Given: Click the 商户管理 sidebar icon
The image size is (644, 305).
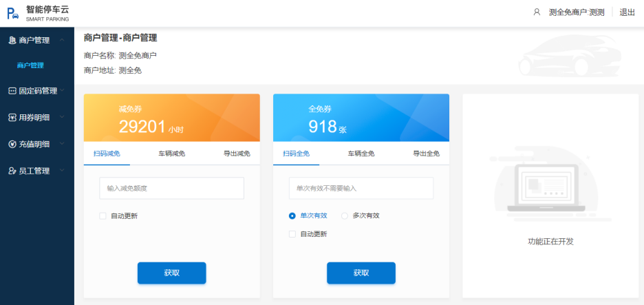Looking at the screenshot, I should (12, 40).
